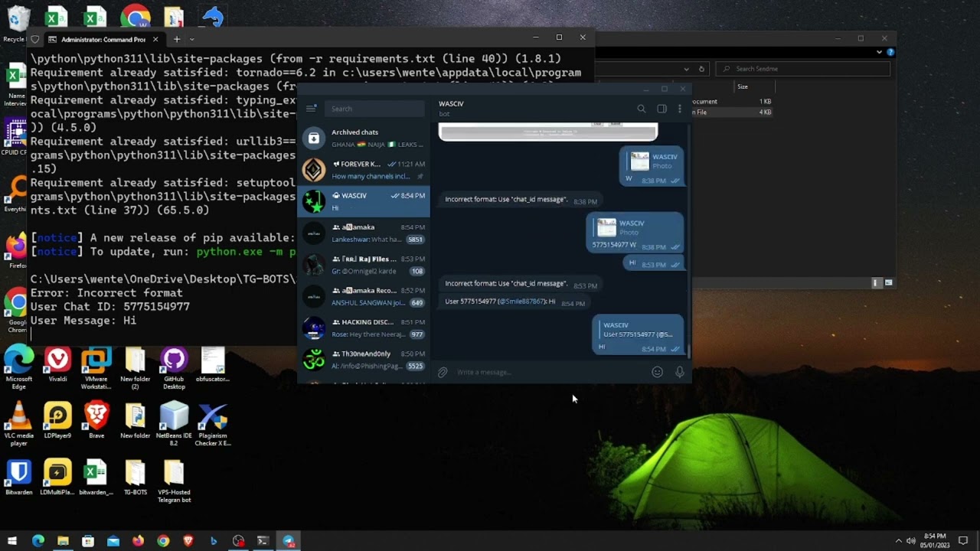980x551 pixels.
Task: Select the WASCIV chat in list
Action: point(364,201)
